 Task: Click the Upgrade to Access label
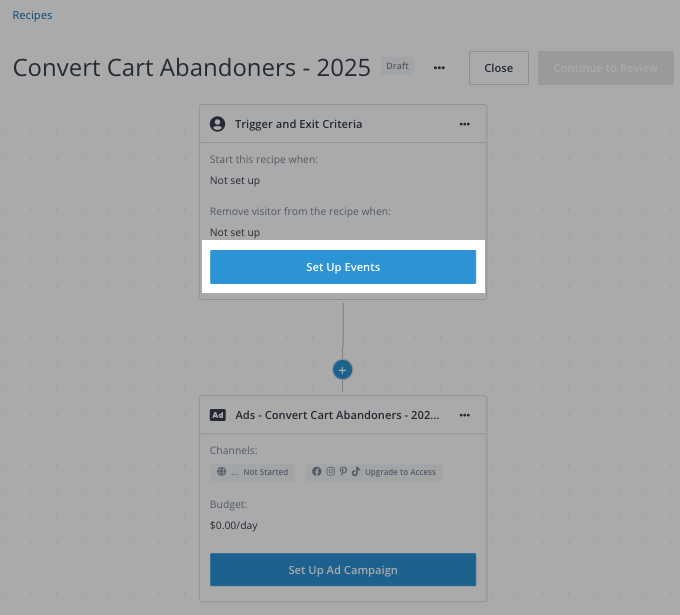[400, 472]
